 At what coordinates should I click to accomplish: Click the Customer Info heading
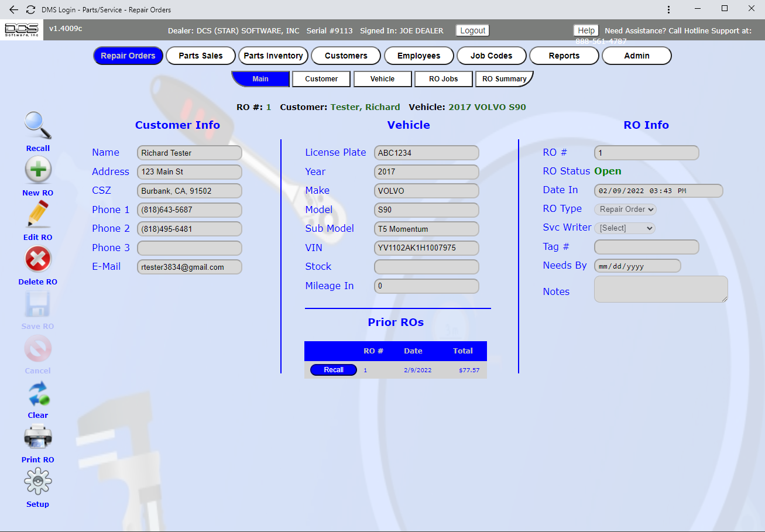177,125
